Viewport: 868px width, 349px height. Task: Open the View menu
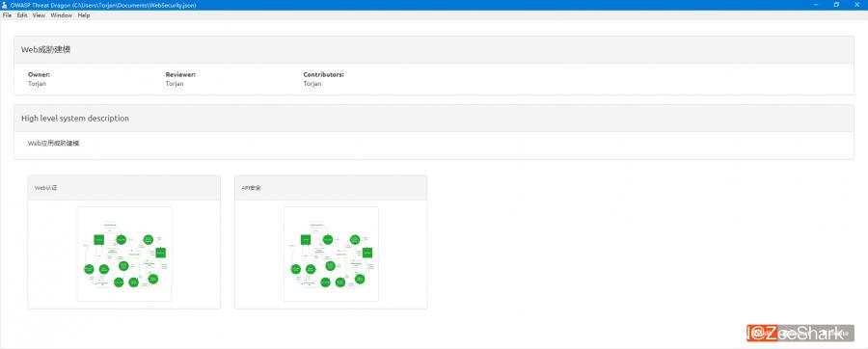click(x=39, y=15)
